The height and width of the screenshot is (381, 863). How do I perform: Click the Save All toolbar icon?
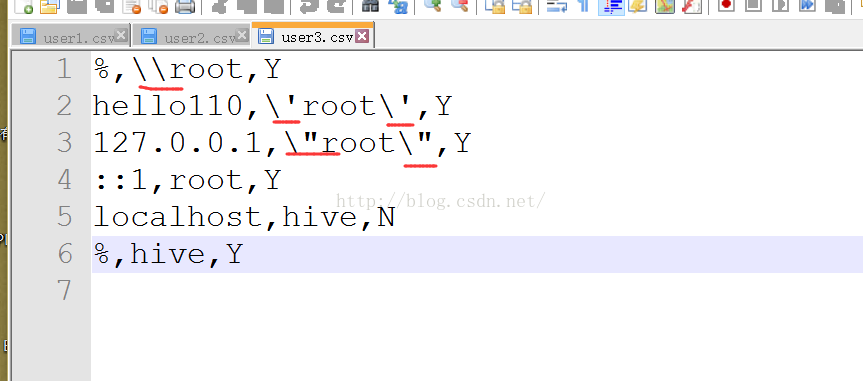tap(105, 6)
